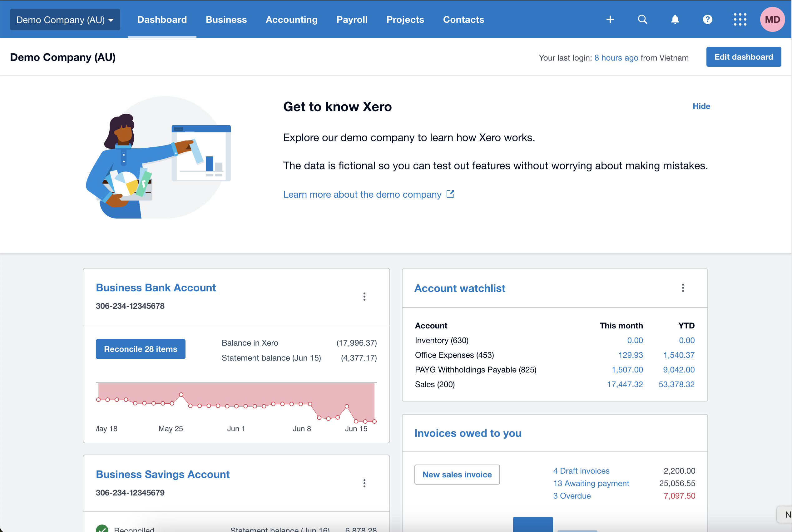
Task: Open the Business menu
Action: (x=226, y=19)
